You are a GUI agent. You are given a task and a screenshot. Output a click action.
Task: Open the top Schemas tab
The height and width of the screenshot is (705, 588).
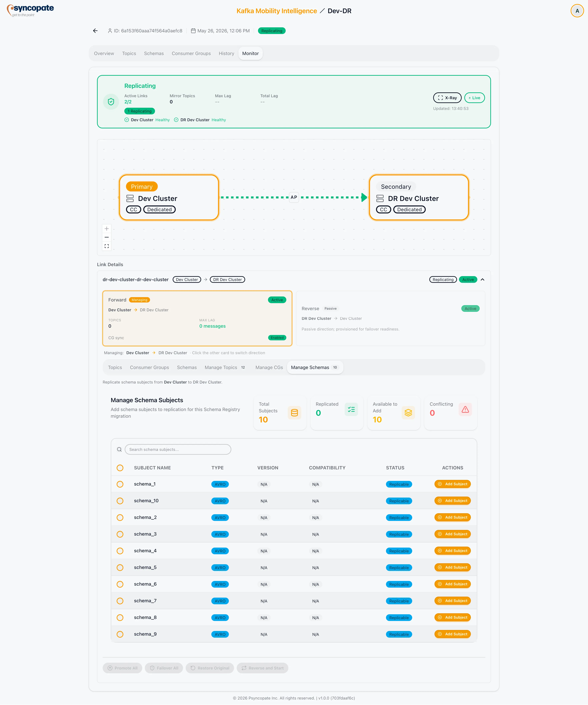pos(154,53)
